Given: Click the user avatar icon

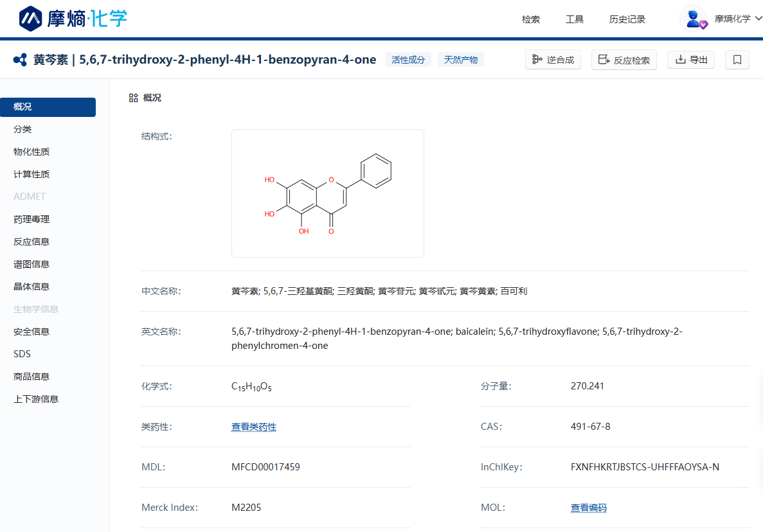Looking at the screenshot, I should tap(694, 19).
